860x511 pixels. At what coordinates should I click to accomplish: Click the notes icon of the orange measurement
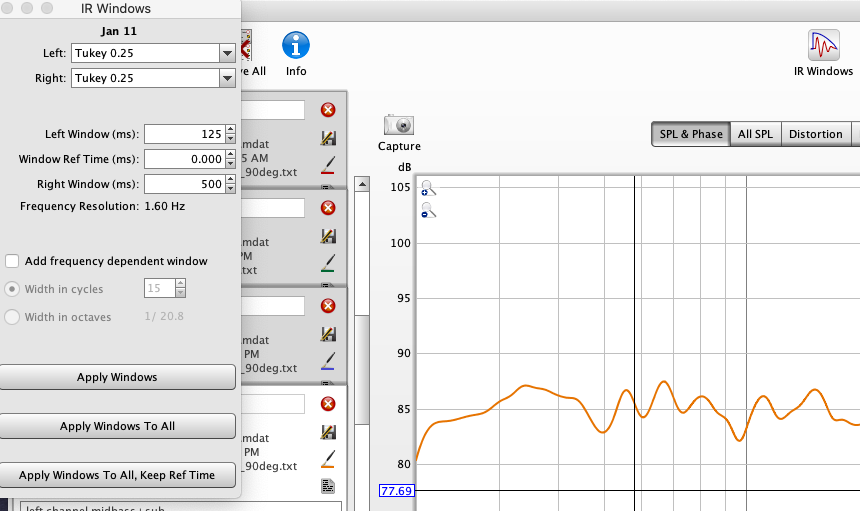coord(327,486)
